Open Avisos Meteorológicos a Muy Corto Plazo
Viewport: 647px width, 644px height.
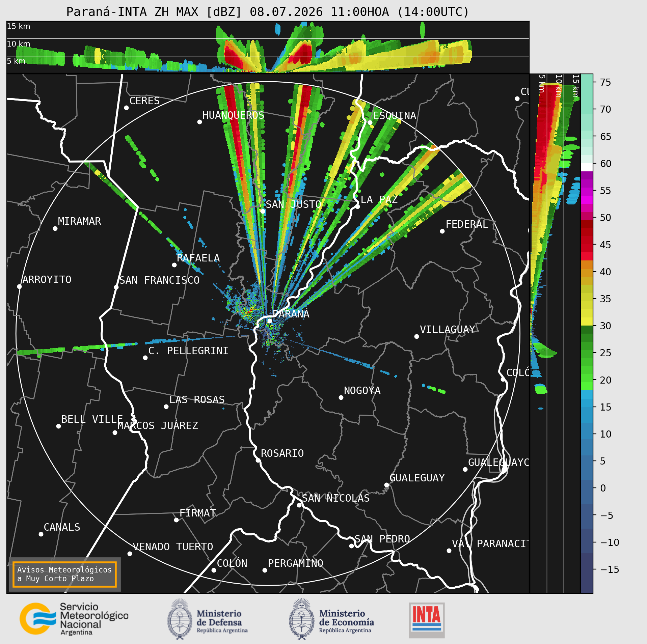coord(64,574)
